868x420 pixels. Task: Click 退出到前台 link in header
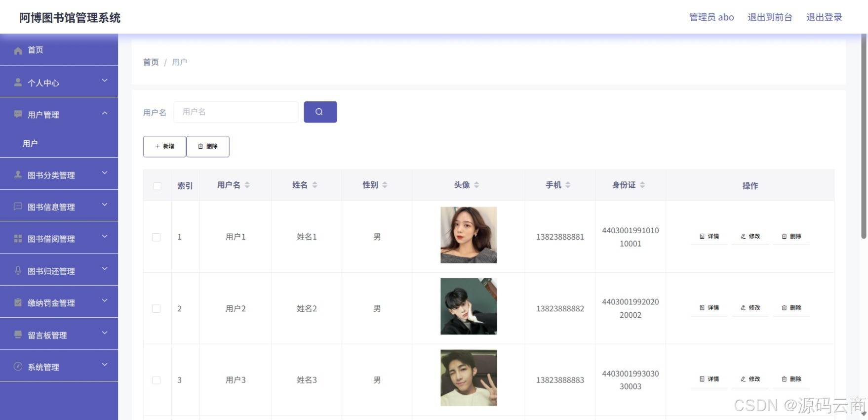770,17
